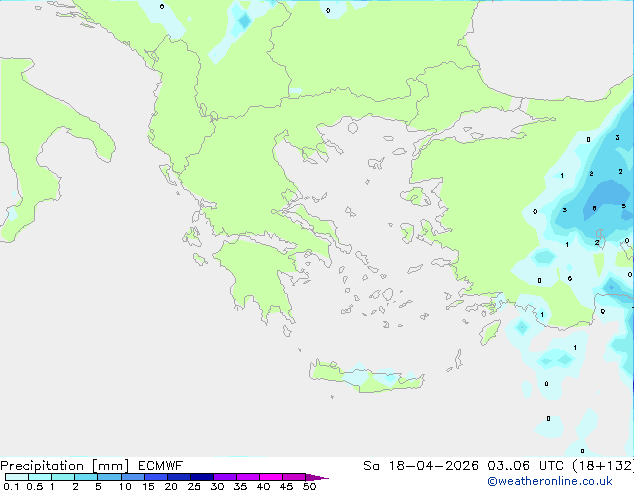Click the 25–30 mm dark navy legend swatch
This screenshot has height=490, width=634.
coord(202,477)
